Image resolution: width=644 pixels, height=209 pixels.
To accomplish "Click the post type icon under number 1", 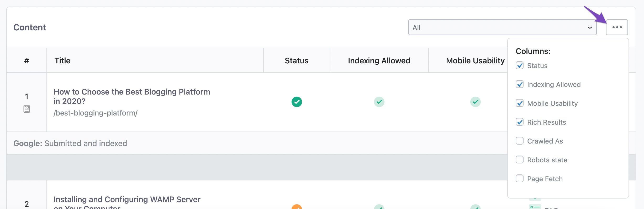I will pyautogui.click(x=27, y=109).
